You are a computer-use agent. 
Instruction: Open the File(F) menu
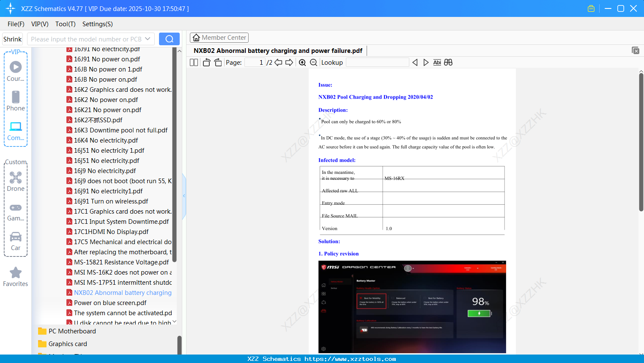pos(16,24)
